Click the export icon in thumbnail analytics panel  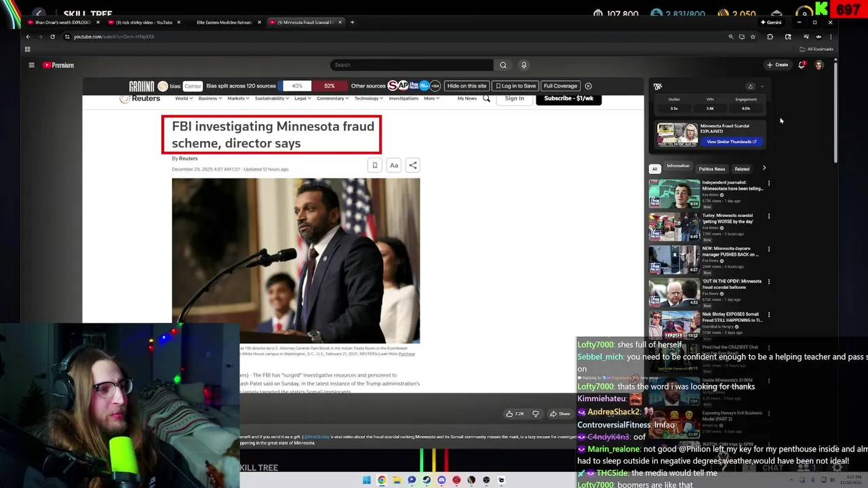click(x=750, y=87)
